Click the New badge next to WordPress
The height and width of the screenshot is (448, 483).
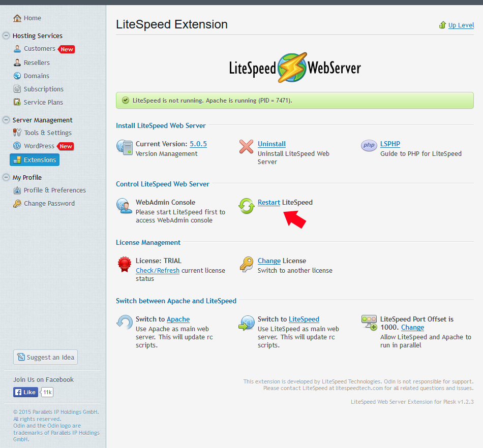[66, 146]
